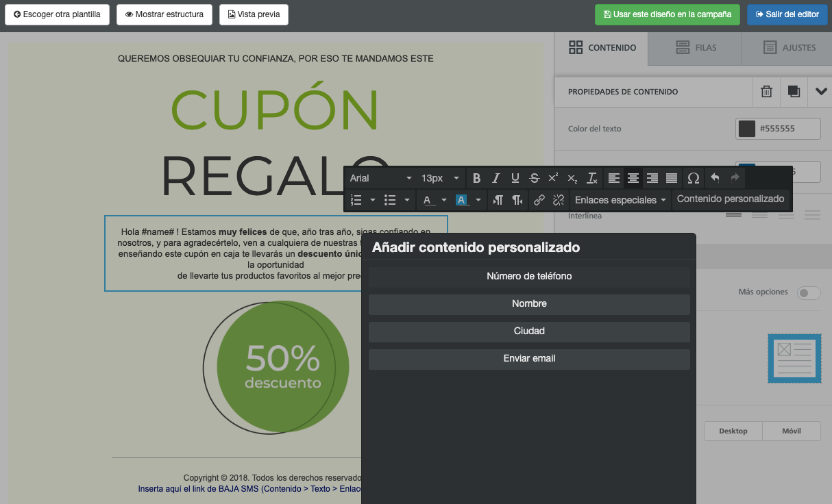Duplicate content using the copy icon
The image size is (832, 504).
click(794, 92)
